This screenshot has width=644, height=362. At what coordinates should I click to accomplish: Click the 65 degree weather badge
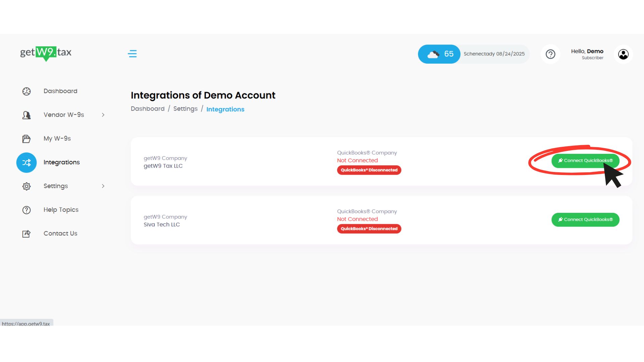439,54
